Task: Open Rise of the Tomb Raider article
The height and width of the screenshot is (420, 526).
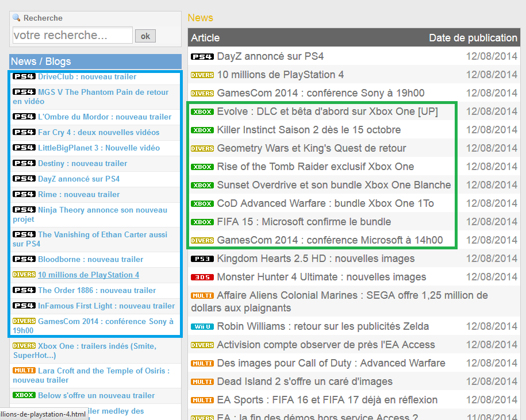Action: 316,167
